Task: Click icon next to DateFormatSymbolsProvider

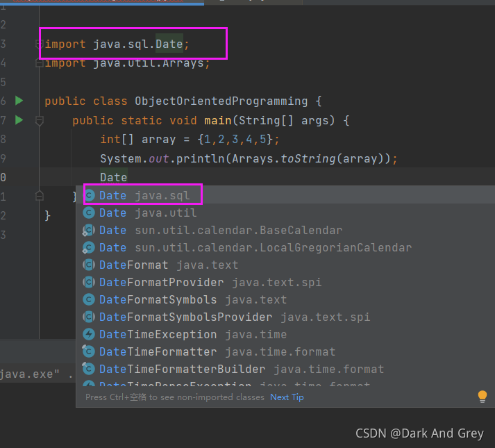Action: pyautogui.click(x=89, y=317)
